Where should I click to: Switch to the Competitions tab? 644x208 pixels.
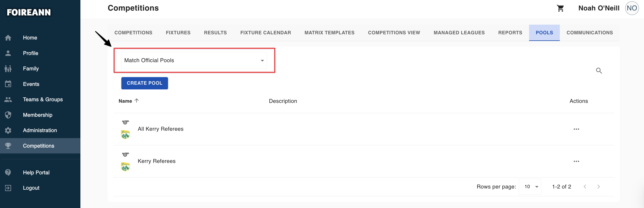click(133, 33)
